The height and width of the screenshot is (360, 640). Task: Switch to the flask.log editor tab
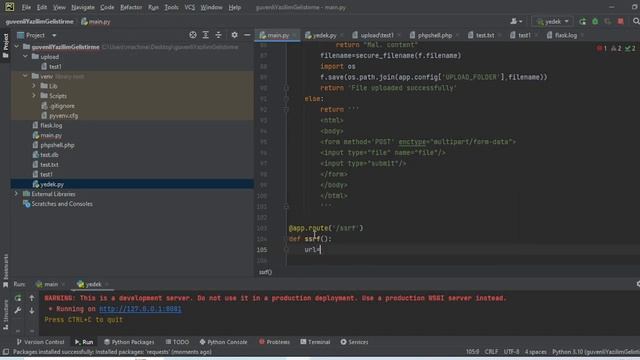tap(562, 35)
